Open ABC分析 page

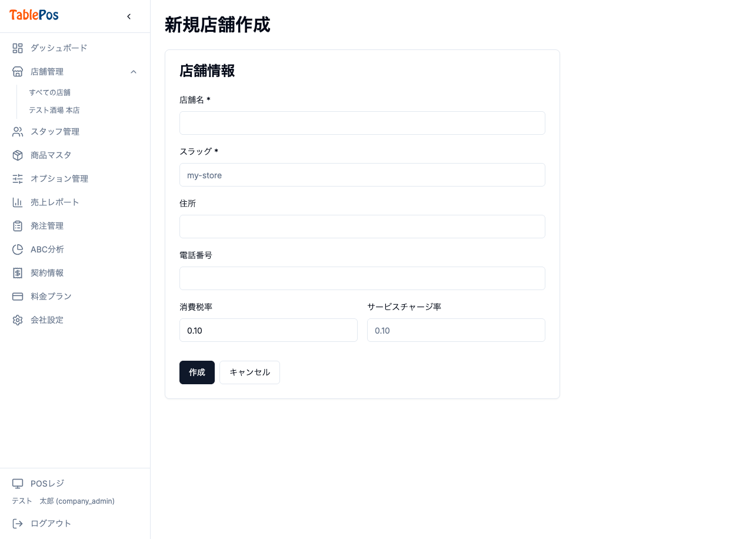(75, 249)
